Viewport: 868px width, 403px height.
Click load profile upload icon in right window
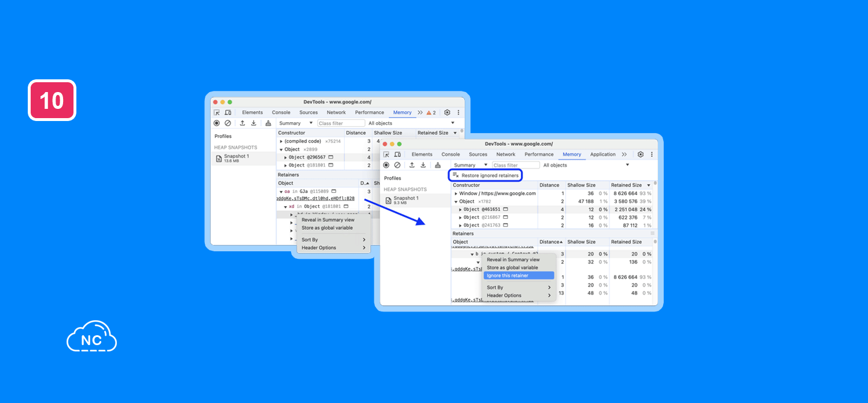(412, 165)
